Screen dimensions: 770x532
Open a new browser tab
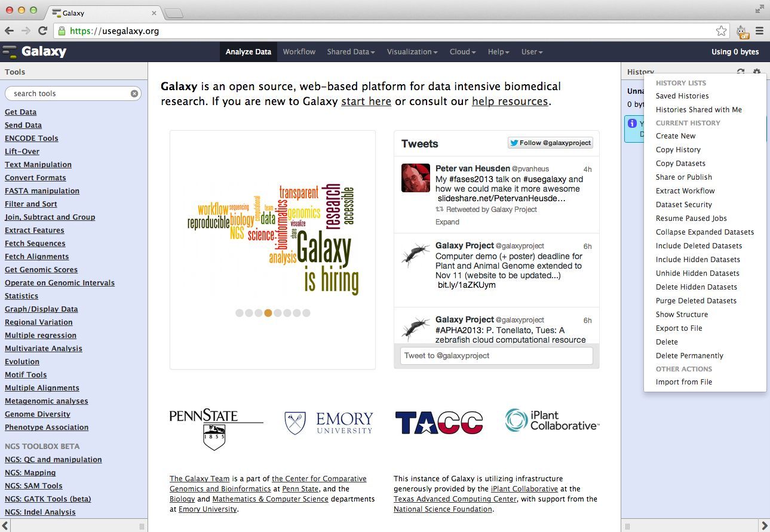click(173, 13)
